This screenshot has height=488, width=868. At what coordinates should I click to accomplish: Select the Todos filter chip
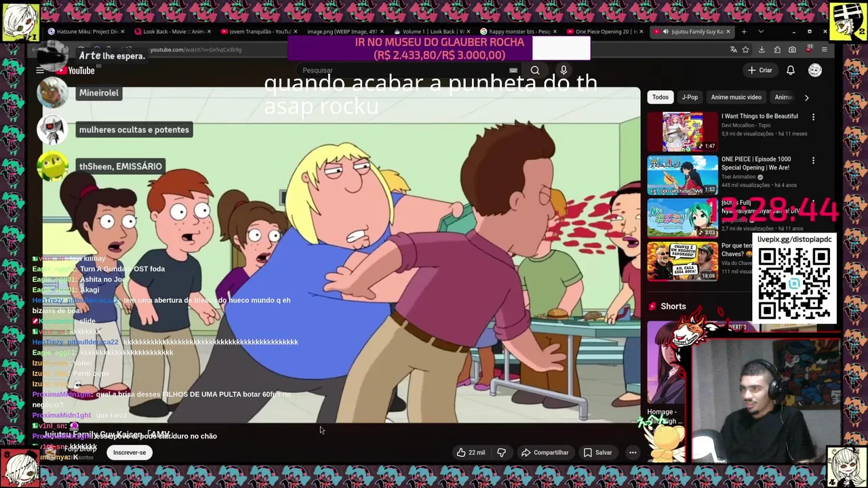(660, 97)
